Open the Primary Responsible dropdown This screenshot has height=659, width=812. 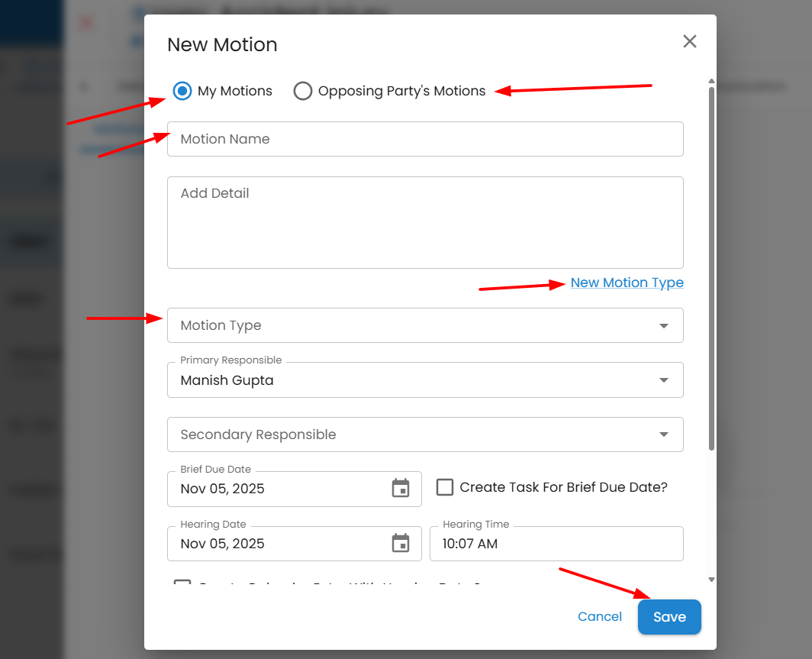pos(662,380)
